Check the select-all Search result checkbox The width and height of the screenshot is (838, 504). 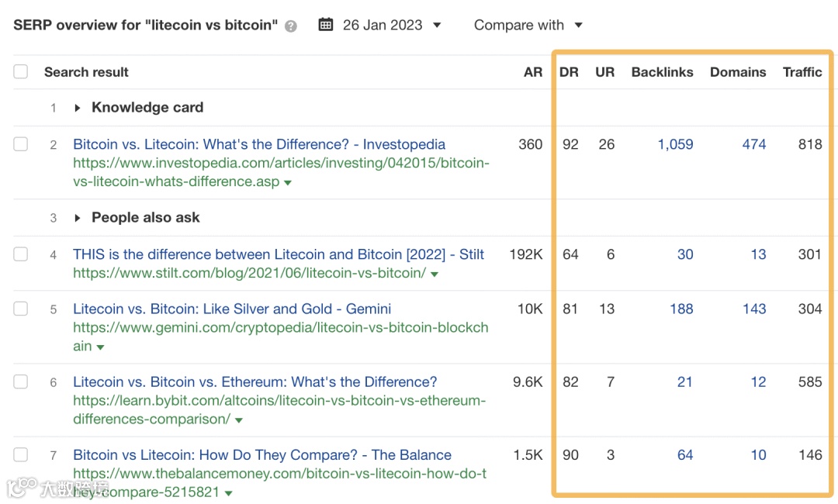point(21,71)
